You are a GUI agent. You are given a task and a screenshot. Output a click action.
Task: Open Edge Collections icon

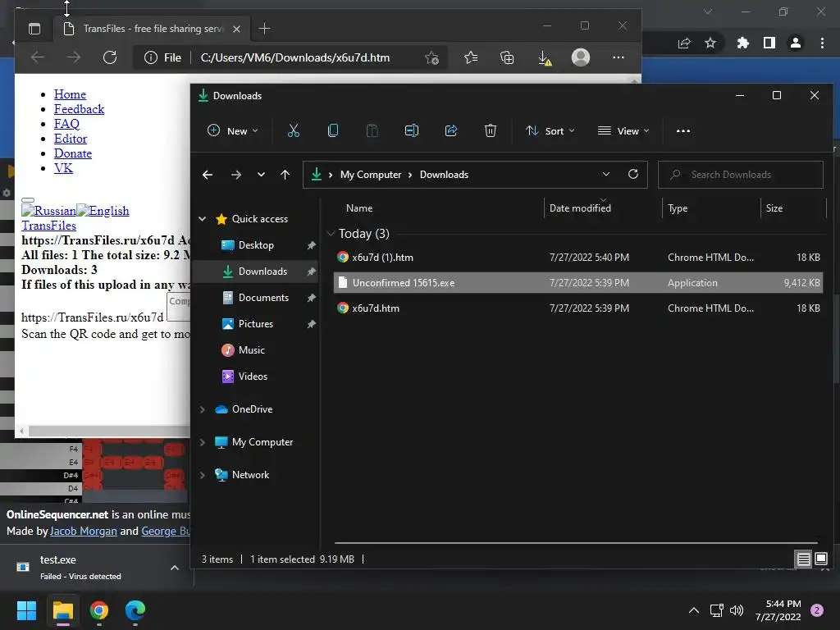click(507, 57)
